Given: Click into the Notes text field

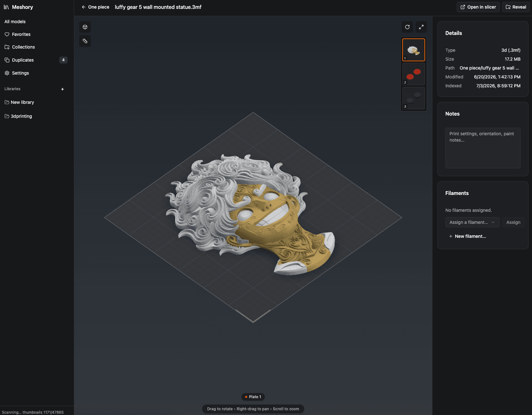Looking at the screenshot, I should tap(483, 148).
